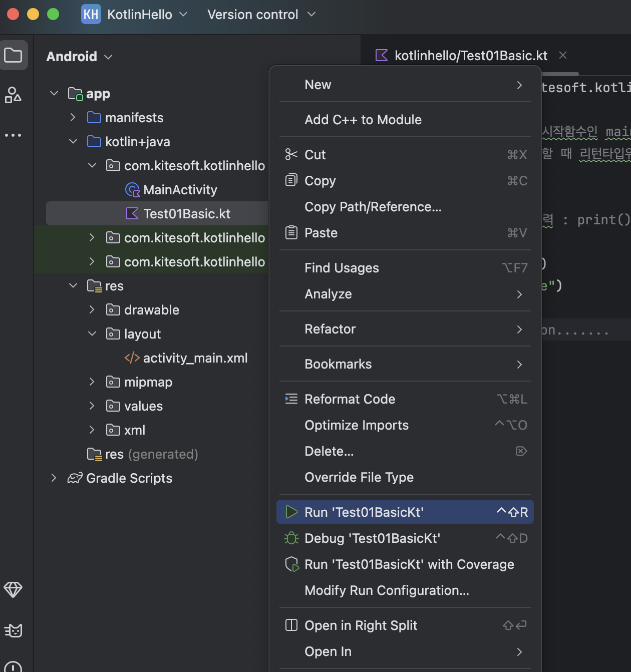Collapse the layout folder
Image resolution: width=631 pixels, height=672 pixels.
tap(92, 333)
